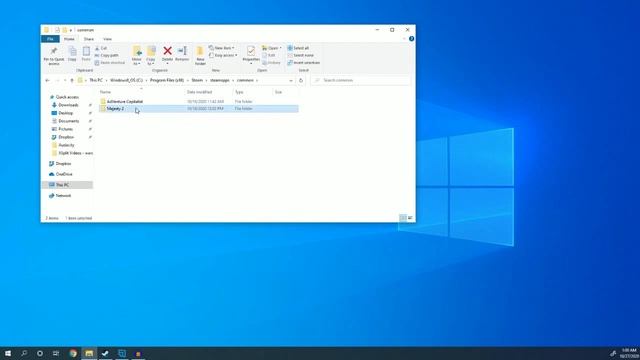
Task: Click Program Files (x86) in address path
Action: pos(167,80)
